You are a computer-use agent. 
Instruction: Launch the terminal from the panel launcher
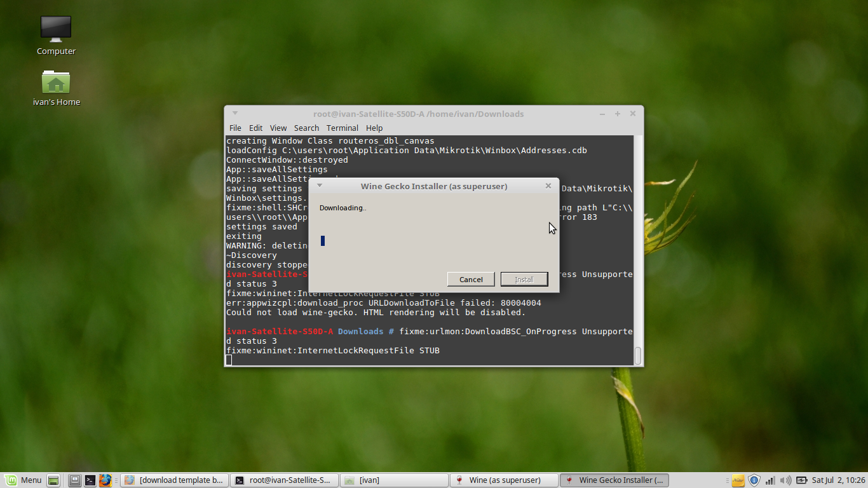pos(90,480)
